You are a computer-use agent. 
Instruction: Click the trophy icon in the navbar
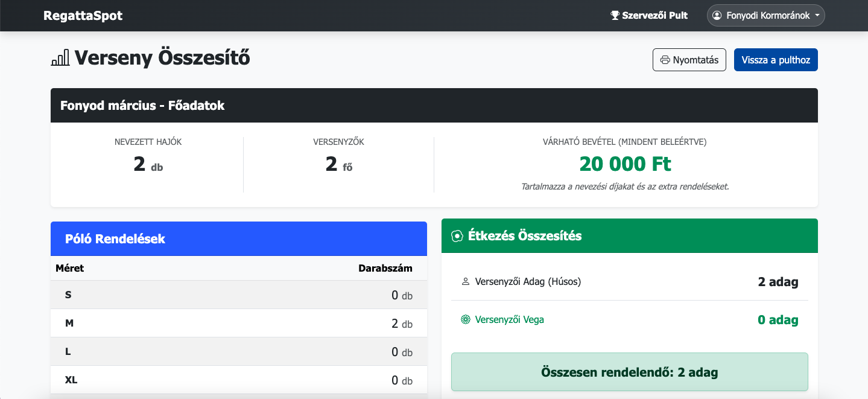click(x=615, y=16)
